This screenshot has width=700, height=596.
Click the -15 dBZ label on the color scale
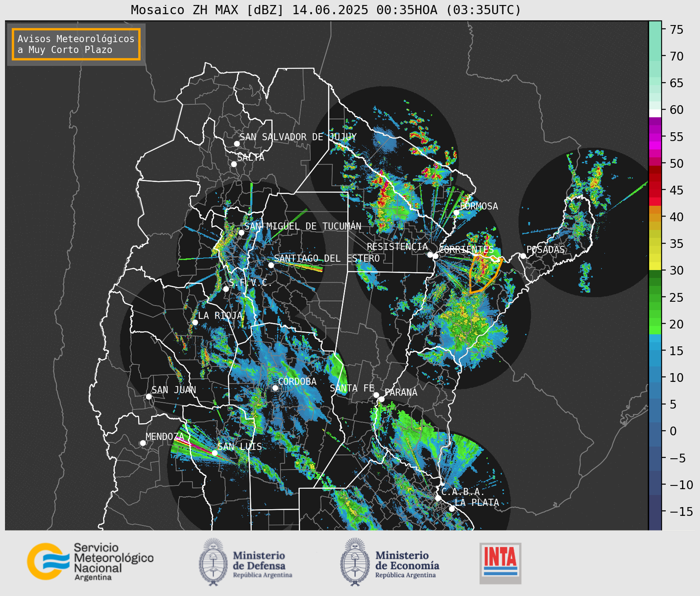point(682,511)
